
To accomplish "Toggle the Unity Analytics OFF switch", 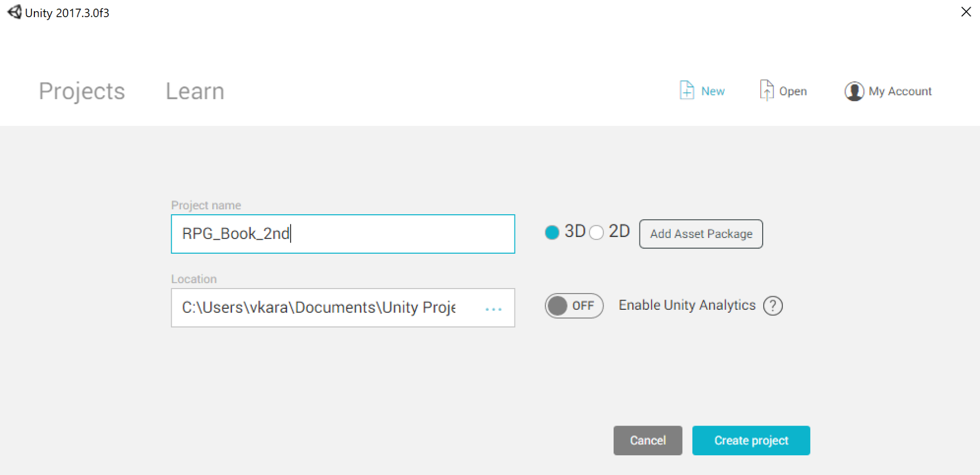I will coord(574,306).
